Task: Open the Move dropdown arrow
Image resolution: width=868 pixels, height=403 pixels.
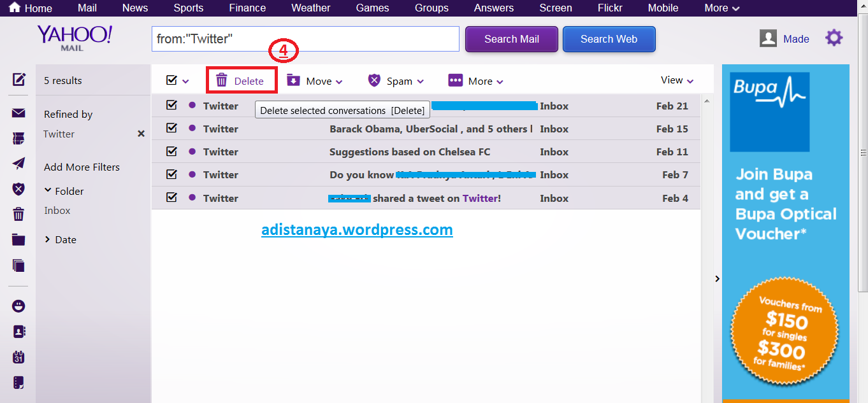Action: click(x=339, y=81)
